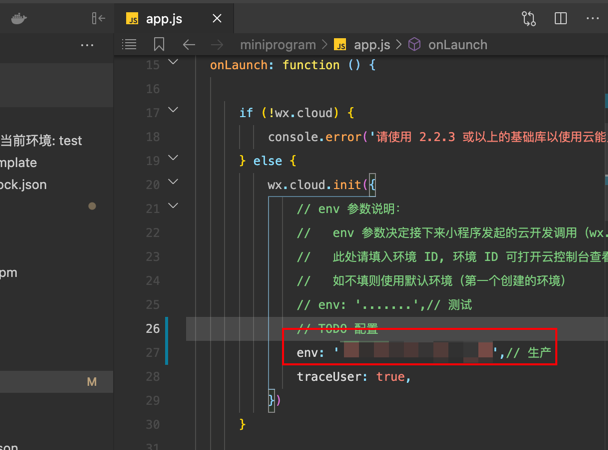The image size is (608, 450).
Task: Click the 'onLaunch: function ()' line
Action: 293,65
